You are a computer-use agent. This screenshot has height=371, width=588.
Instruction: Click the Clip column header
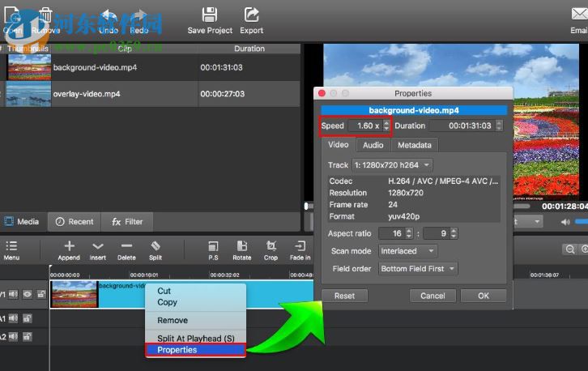(x=125, y=49)
